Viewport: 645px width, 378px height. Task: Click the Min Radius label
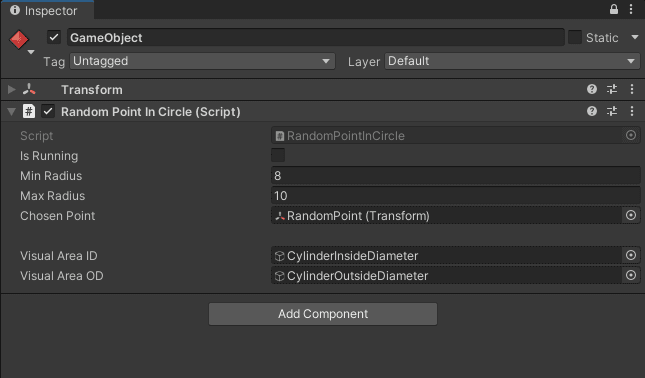coord(51,176)
